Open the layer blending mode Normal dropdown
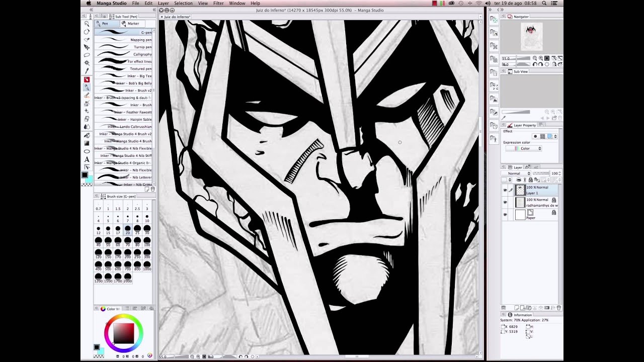The width and height of the screenshot is (644, 362). pyautogui.click(x=516, y=173)
